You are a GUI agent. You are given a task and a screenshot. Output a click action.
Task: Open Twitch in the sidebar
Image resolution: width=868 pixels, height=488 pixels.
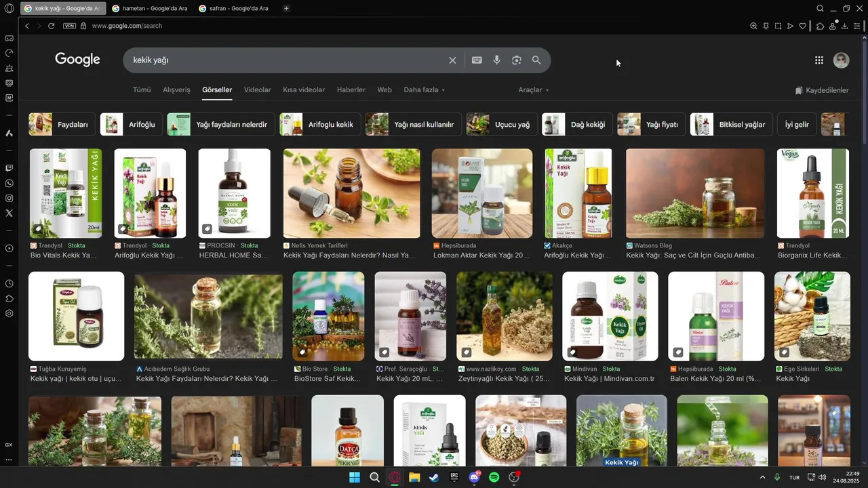tap(9, 168)
